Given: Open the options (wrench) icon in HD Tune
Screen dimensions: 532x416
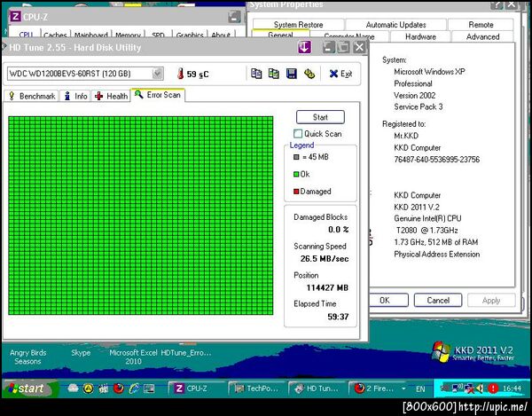Looking at the screenshot, I should point(309,74).
